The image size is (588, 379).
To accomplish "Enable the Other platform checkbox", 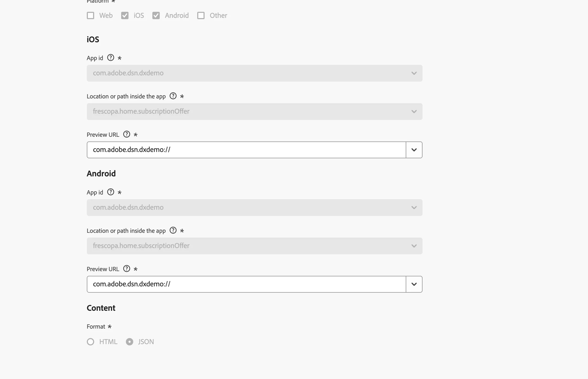I will point(201,15).
